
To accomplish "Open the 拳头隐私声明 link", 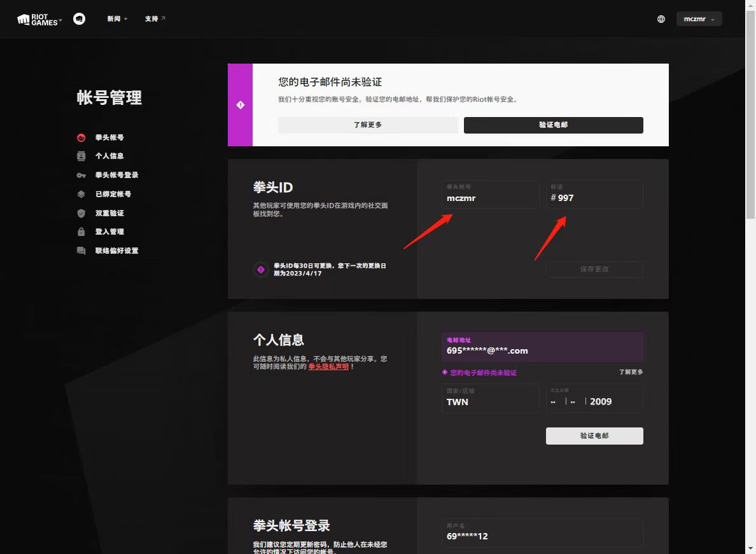I will click(x=328, y=367).
